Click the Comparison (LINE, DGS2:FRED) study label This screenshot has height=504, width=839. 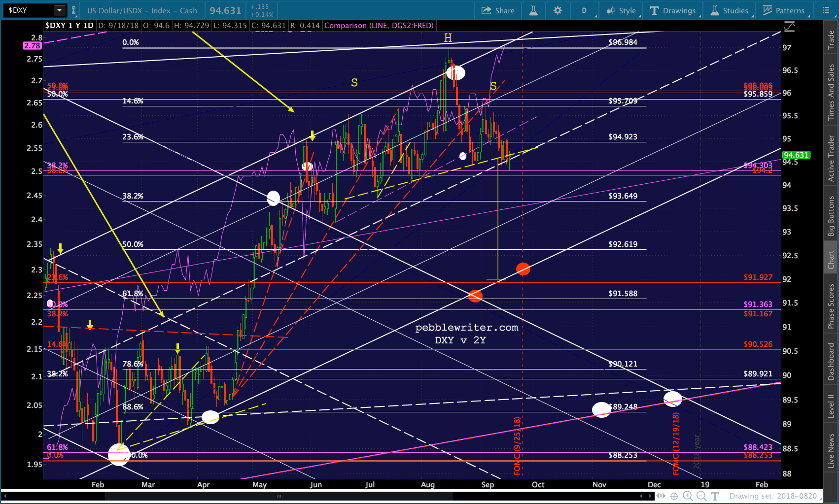(379, 26)
